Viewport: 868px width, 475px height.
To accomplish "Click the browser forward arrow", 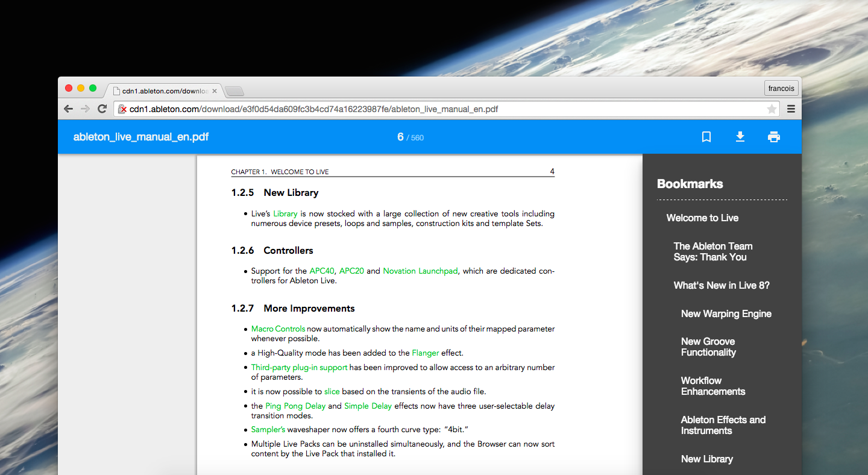I will (x=86, y=109).
